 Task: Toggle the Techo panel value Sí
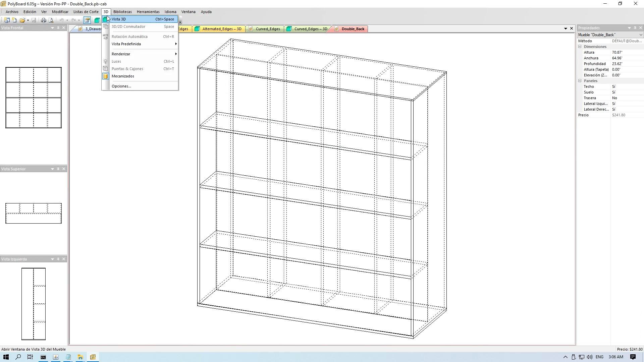pos(613,86)
